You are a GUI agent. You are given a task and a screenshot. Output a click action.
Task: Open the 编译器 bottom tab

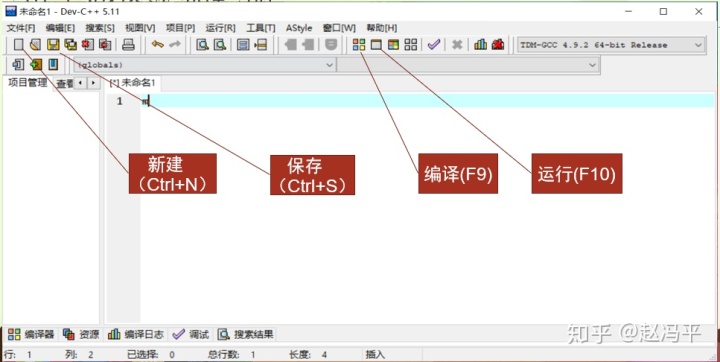31,334
